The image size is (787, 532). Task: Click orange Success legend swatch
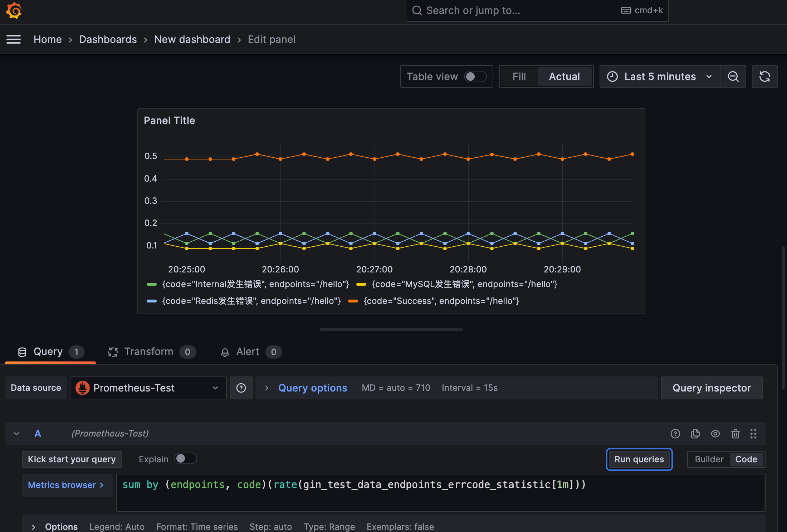pos(353,301)
